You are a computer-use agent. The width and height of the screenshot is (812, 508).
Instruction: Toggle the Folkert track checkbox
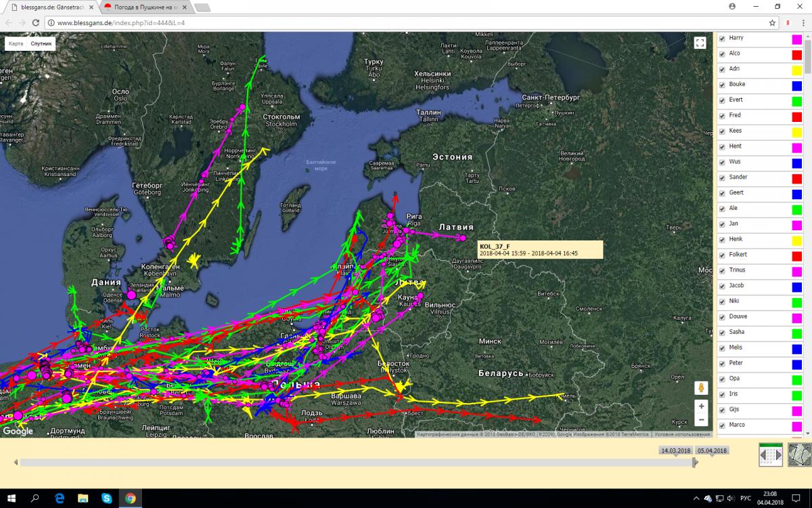(722, 255)
